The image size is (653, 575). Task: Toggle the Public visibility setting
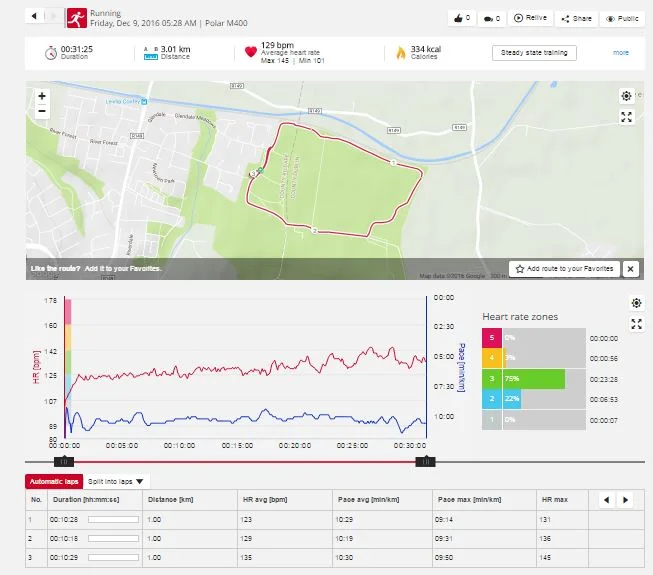[623, 18]
